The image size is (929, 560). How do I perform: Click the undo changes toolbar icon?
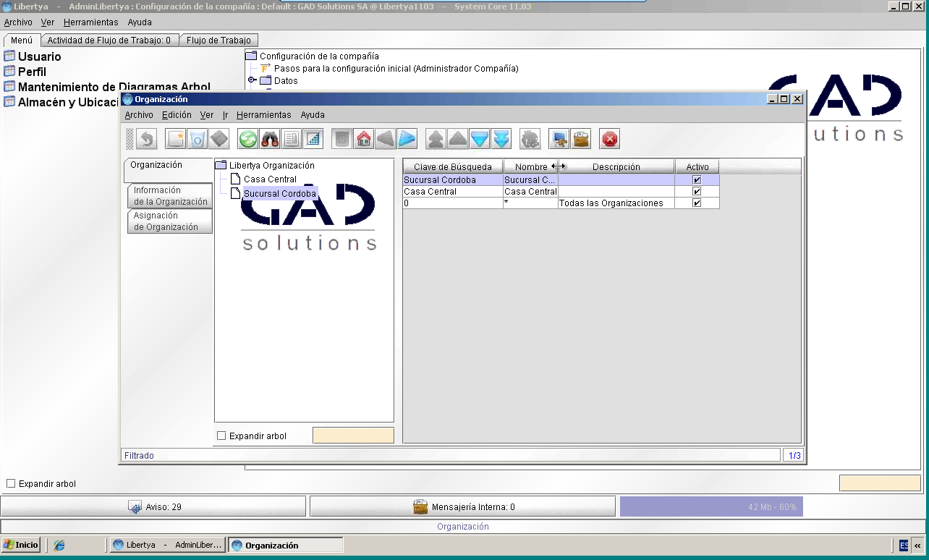point(147,139)
